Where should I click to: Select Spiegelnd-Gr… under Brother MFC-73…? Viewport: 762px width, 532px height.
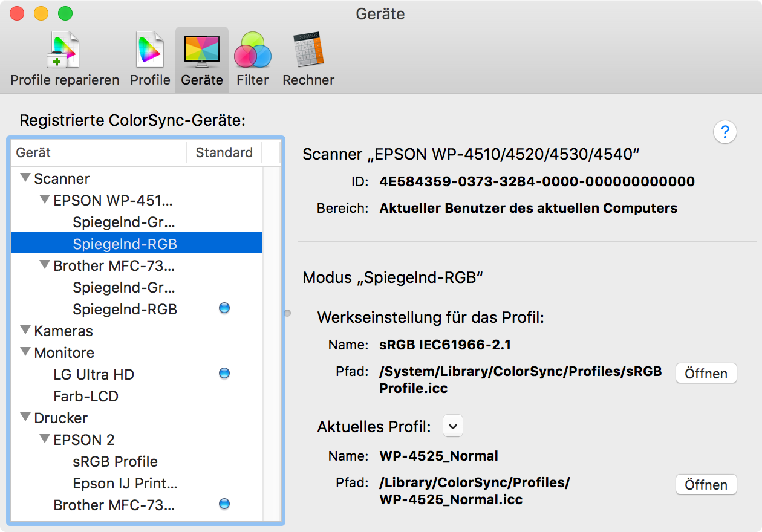click(137, 287)
